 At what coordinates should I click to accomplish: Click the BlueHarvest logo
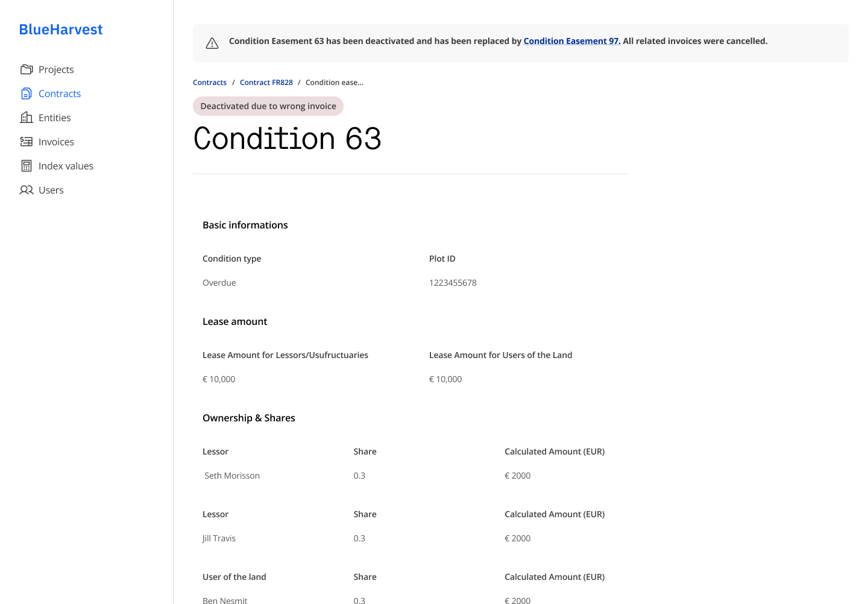pos(61,30)
